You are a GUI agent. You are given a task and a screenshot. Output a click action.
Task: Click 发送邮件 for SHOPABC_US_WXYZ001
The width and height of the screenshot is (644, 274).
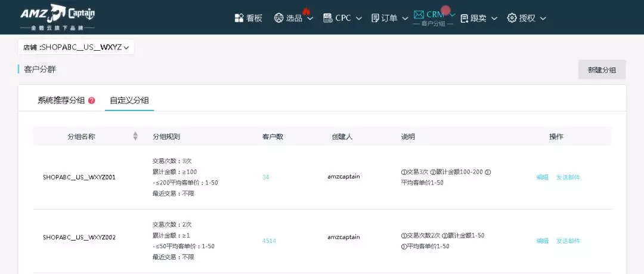pyautogui.click(x=568, y=177)
